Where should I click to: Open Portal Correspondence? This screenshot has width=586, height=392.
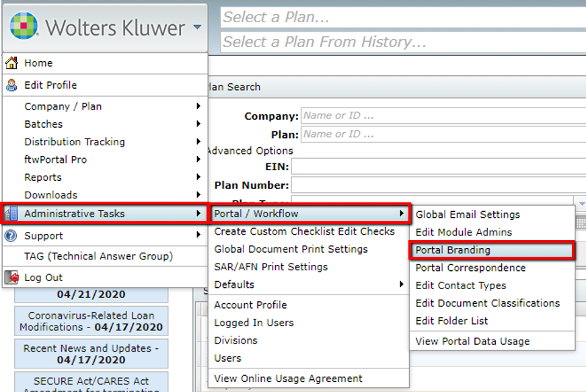(492, 268)
